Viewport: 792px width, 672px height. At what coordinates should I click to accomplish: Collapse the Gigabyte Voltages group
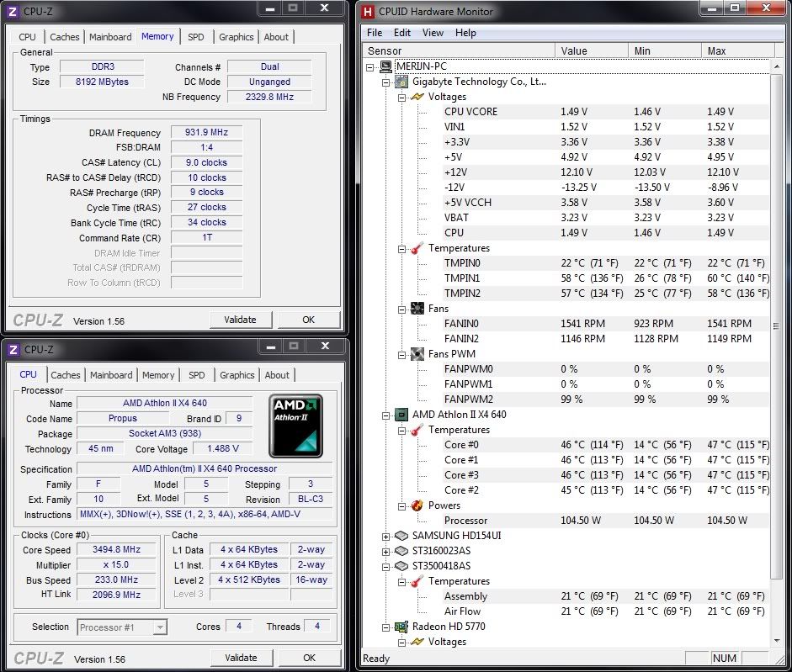401,98
